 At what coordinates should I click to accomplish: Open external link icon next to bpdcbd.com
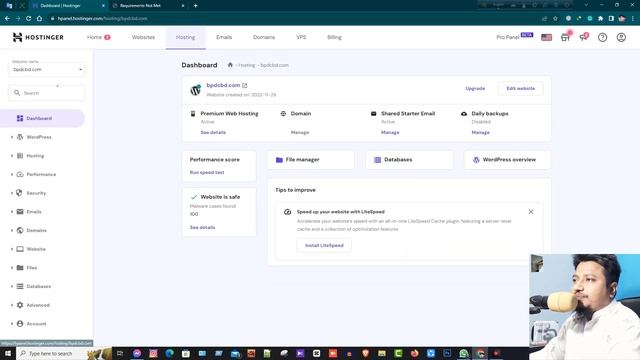point(244,85)
